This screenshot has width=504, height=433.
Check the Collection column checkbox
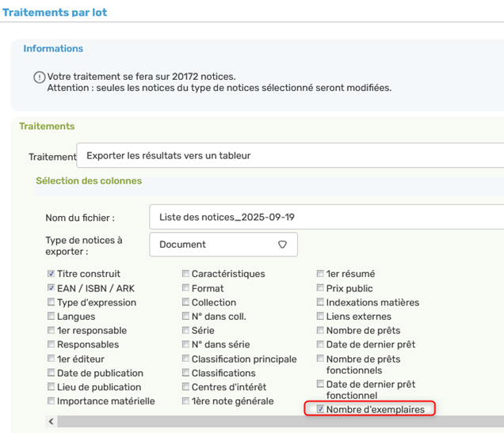[185, 302]
